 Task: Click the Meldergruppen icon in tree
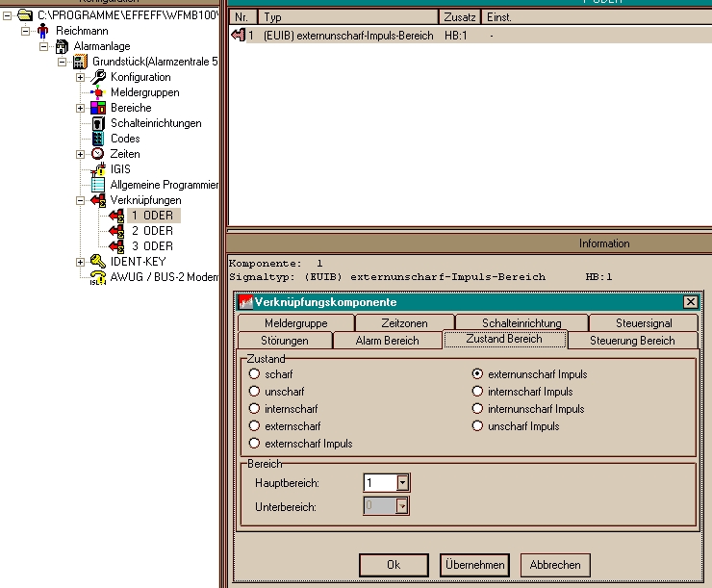click(98, 92)
